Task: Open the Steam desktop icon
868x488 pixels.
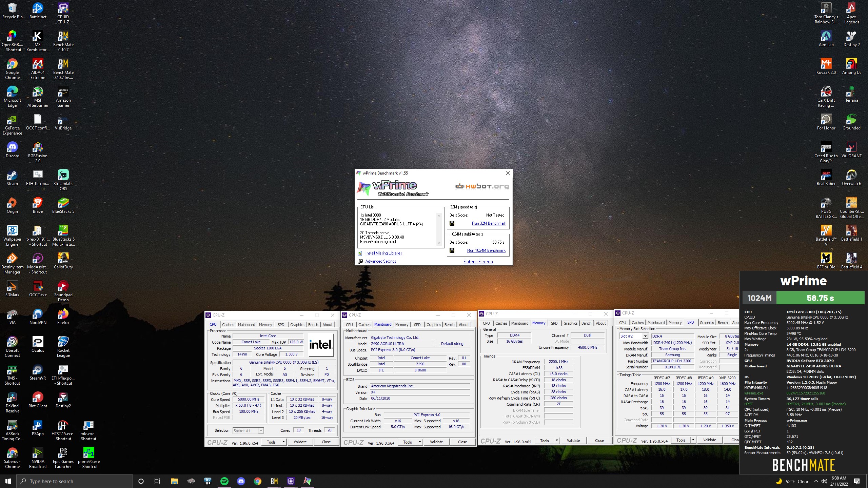Action: pyautogui.click(x=12, y=178)
